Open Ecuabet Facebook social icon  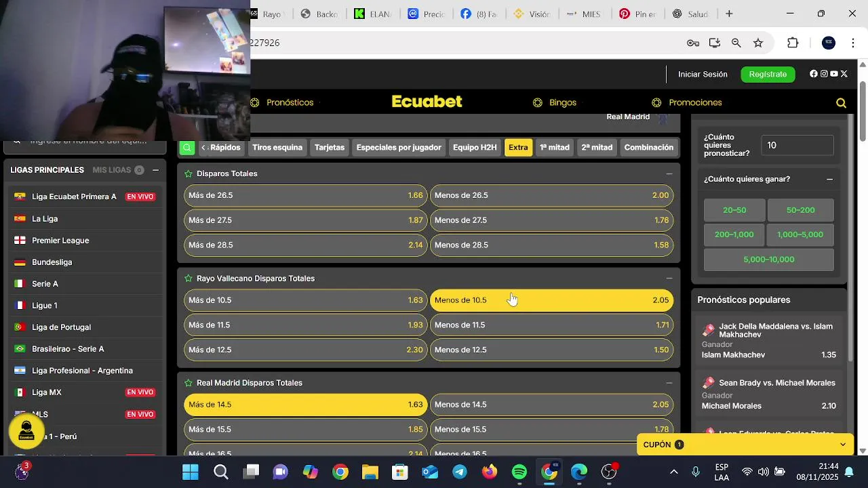pyautogui.click(x=814, y=74)
